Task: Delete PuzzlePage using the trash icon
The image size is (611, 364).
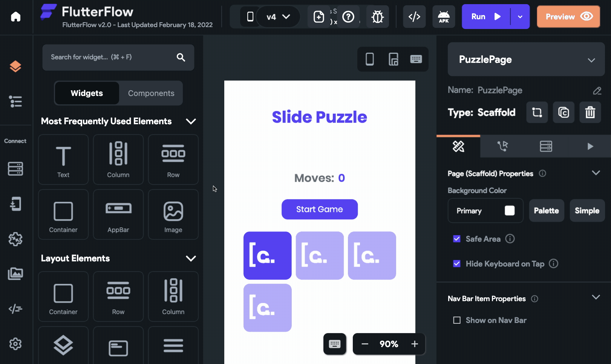Action: pos(590,112)
